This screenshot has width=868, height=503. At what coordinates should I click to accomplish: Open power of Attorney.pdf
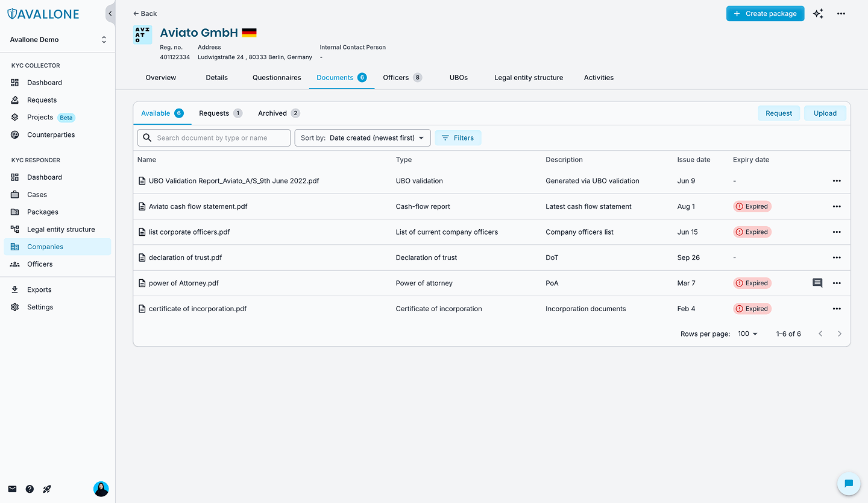(x=184, y=283)
